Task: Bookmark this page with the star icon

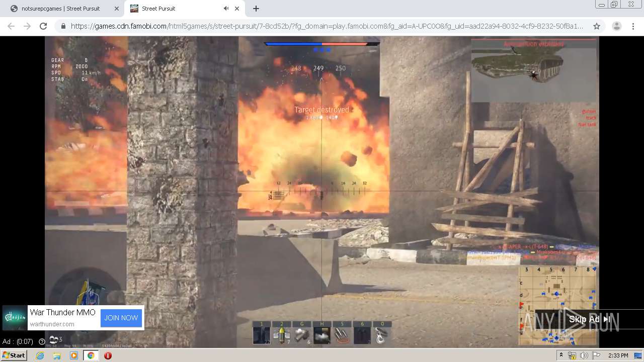Action: click(596, 26)
